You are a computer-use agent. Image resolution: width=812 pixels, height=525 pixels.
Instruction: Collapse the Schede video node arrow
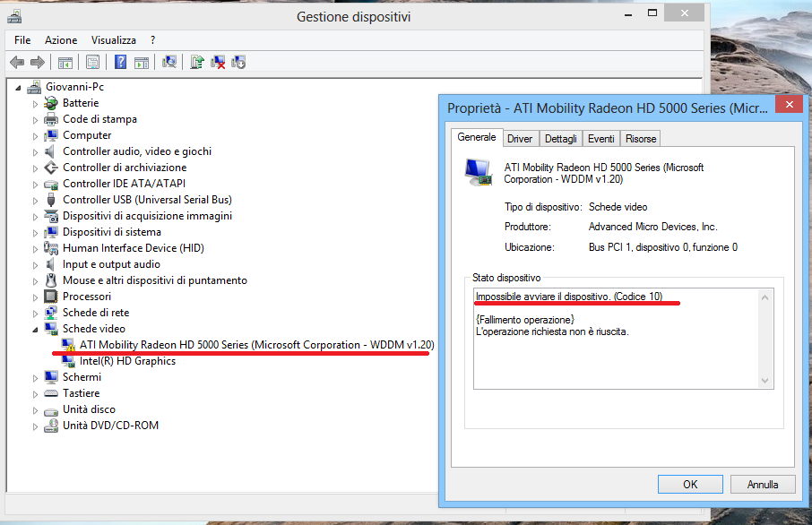click(35, 330)
